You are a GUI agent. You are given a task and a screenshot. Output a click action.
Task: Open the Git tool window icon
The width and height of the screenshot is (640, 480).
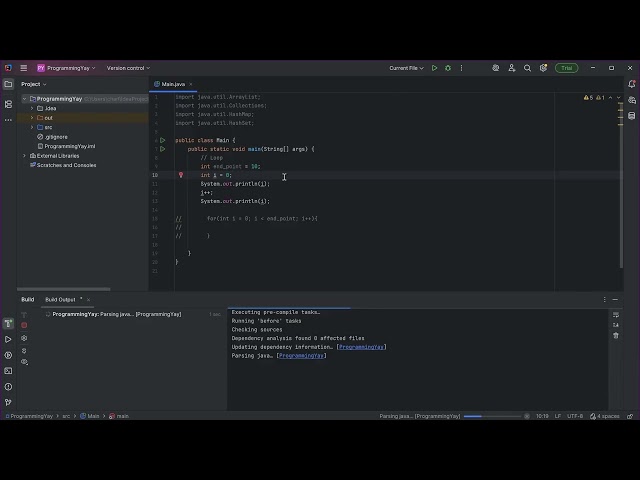(x=8, y=402)
